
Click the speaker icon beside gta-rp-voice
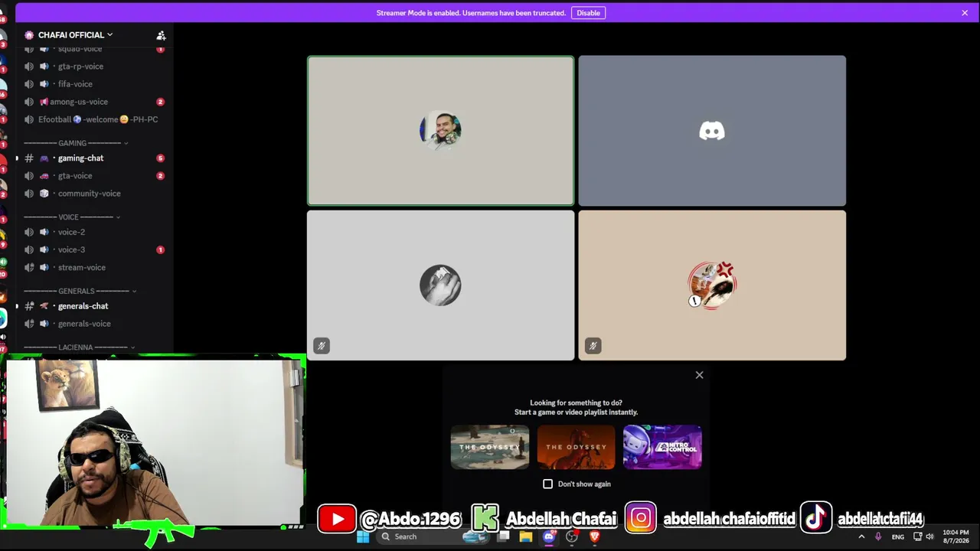tap(29, 67)
